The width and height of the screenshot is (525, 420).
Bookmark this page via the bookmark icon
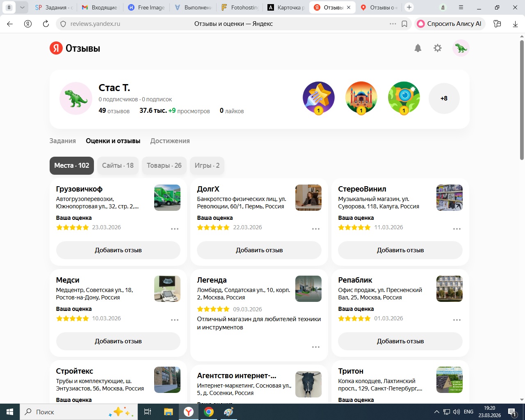point(404,24)
